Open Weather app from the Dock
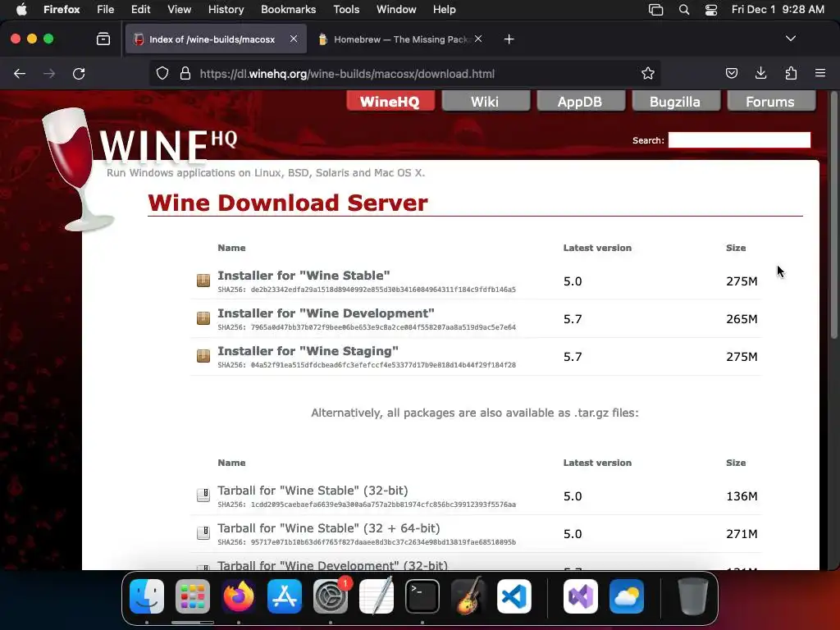 [626, 596]
